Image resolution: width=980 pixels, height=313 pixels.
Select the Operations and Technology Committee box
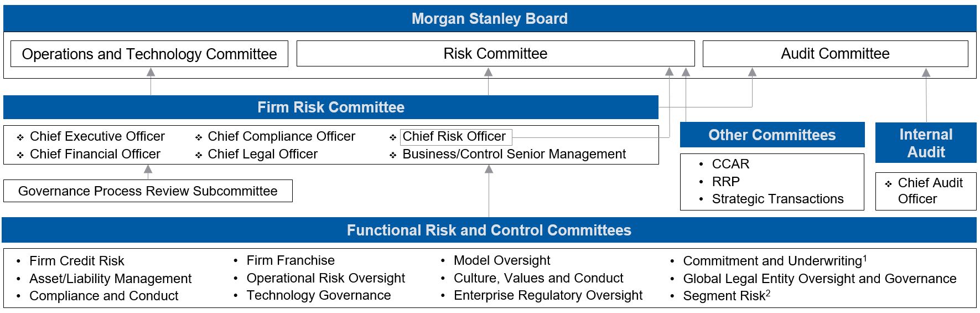click(149, 54)
